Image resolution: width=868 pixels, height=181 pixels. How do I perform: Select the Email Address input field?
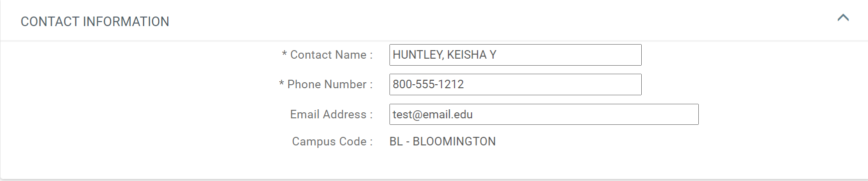pyautogui.click(x=544, y=114)
